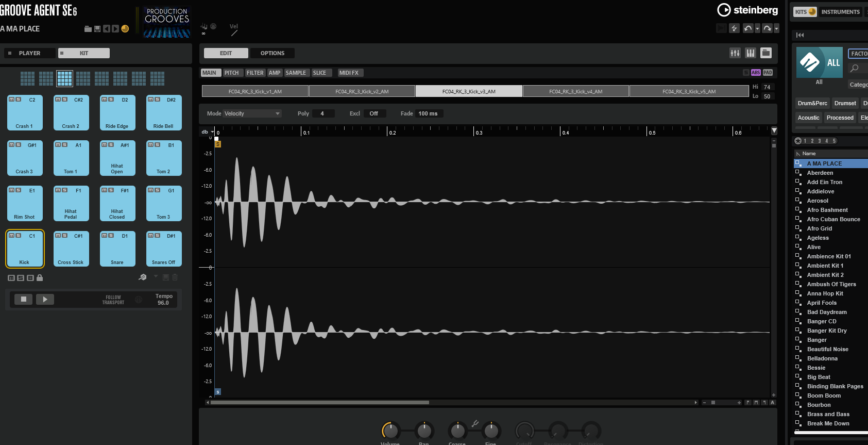Open the dB scale dropdown on waveform

(x=212, y=132)
